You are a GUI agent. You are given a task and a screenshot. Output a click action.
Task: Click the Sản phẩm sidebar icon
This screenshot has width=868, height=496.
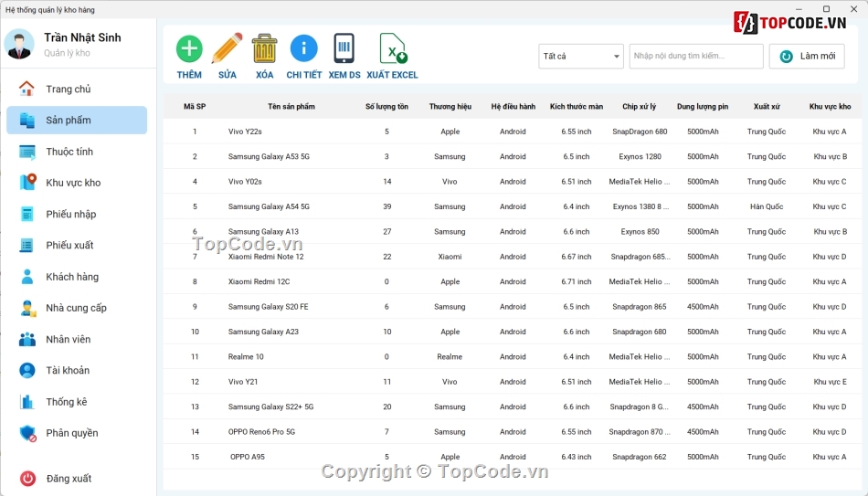tap(26, 120)
